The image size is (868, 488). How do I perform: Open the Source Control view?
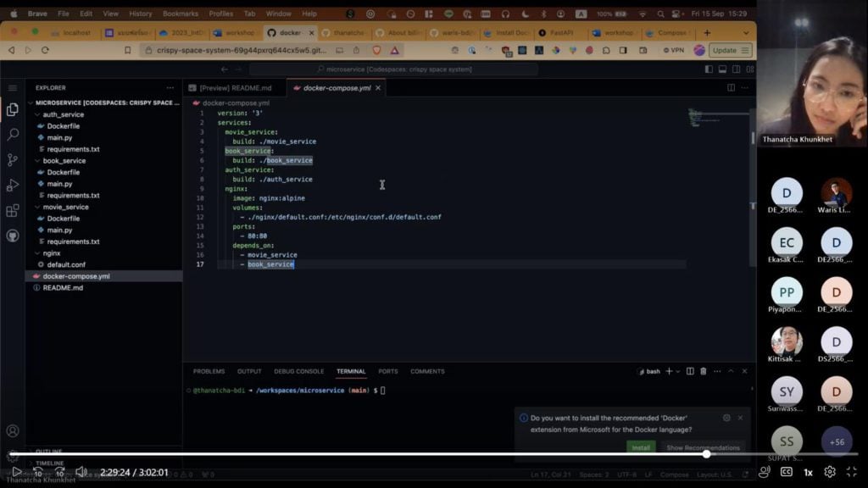[x=13, y=159]
